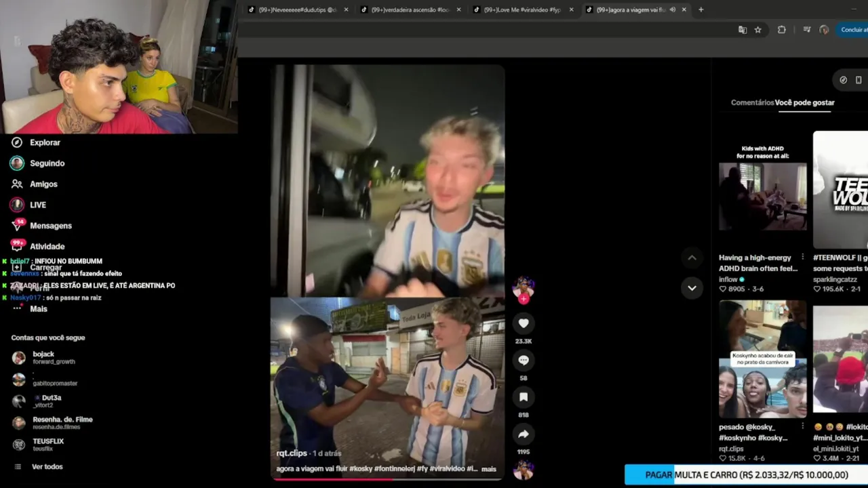The width and height of the screenshot is (868, 488).
Task: Open browser profile avatar
Action: coord(824,30)
